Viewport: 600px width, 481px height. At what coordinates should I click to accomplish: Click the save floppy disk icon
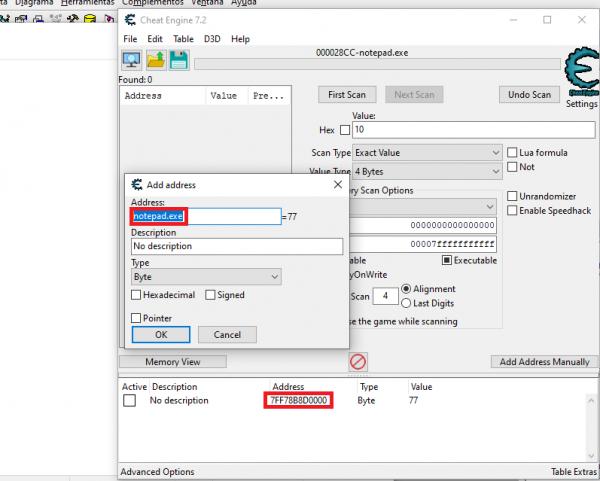[x=178, y=60]
